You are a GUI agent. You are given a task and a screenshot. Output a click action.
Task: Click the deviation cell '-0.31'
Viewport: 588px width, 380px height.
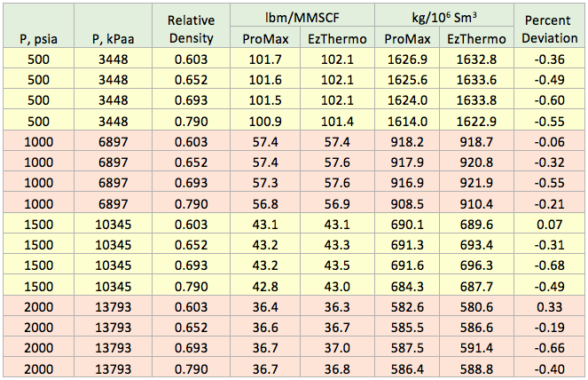click(x=549, y=244)
